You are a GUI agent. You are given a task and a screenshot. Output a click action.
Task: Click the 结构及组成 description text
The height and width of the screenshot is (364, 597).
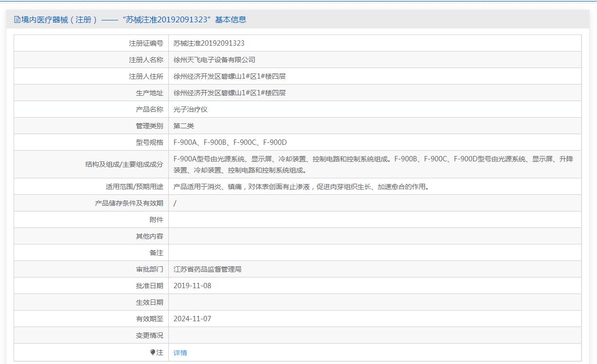[373, 164]
